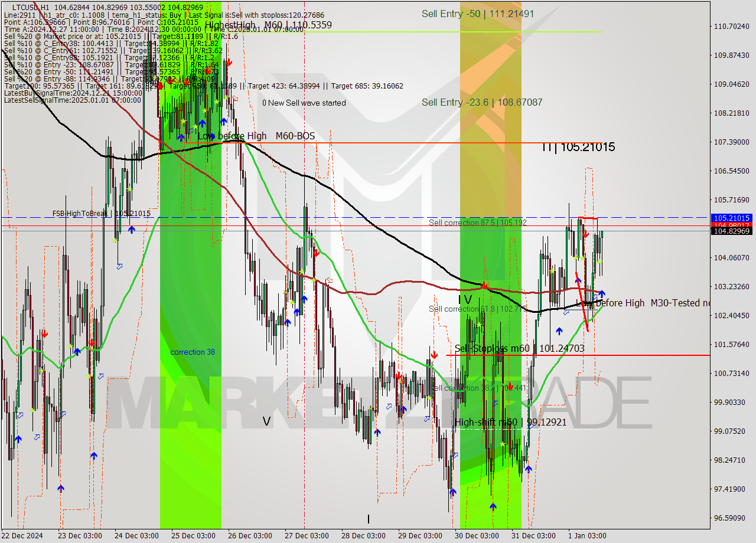Image resolution: width=756 pixels, height=543 pixels.
Task: Click the 101.57640 price axis label
Action: pos(731,344)
